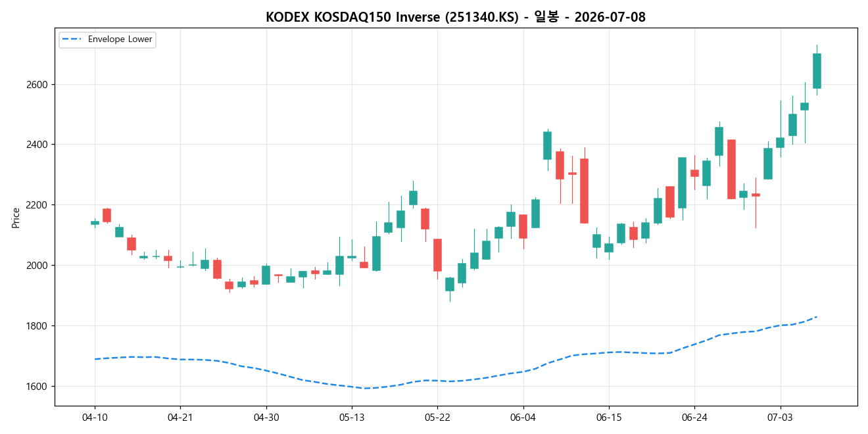This screenshot has width=868, height=434.
Task: Click the 05-13 x-axis date label
Action: tap(352, 417)
